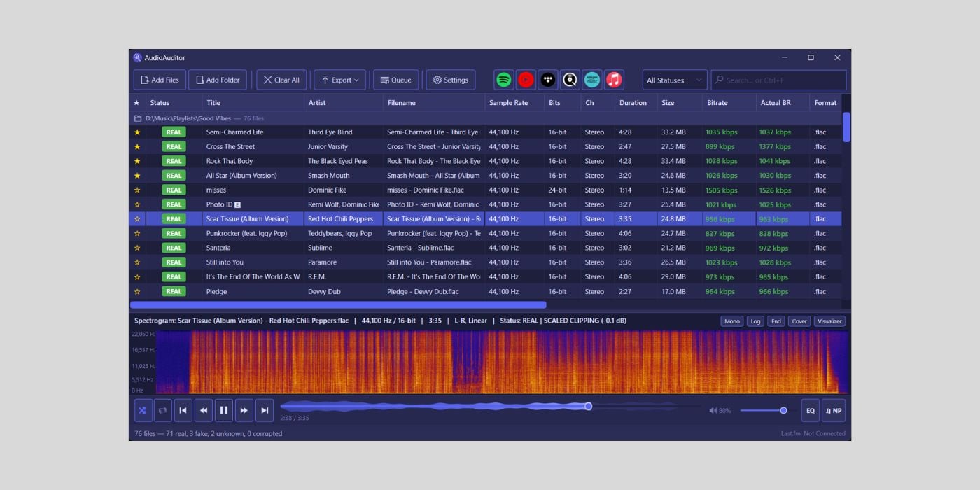Open Apple Music service icon
The image size is (980, 490).
(x=614, y=80)
